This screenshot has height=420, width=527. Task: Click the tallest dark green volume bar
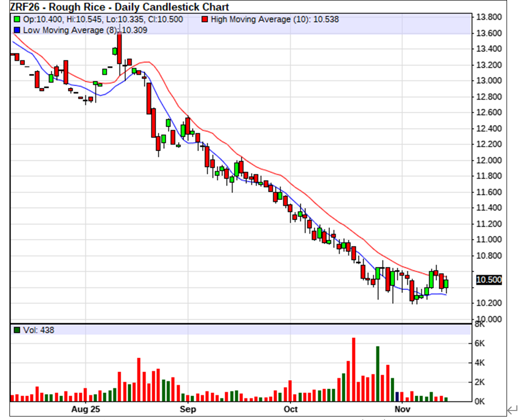point(378,374)
